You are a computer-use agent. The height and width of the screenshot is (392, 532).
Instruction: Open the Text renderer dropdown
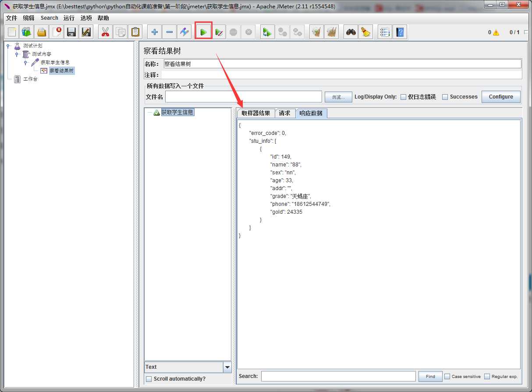(x=227, y=367)
